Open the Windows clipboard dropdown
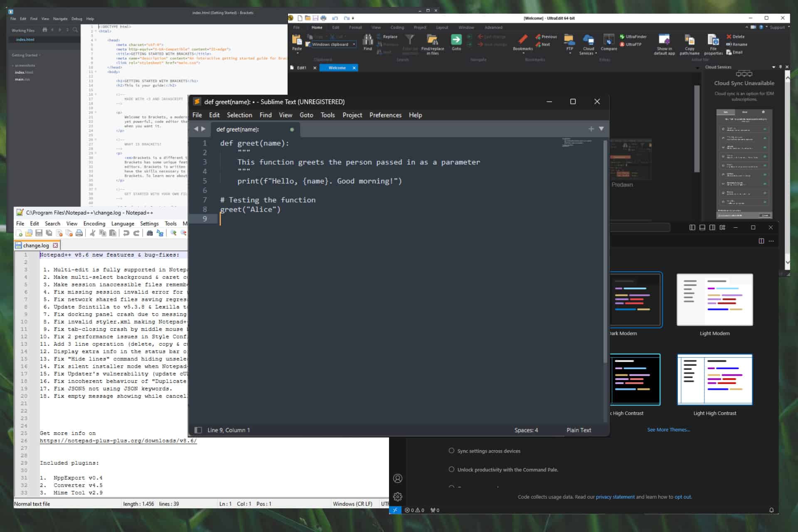 click(x=354, y=44)
